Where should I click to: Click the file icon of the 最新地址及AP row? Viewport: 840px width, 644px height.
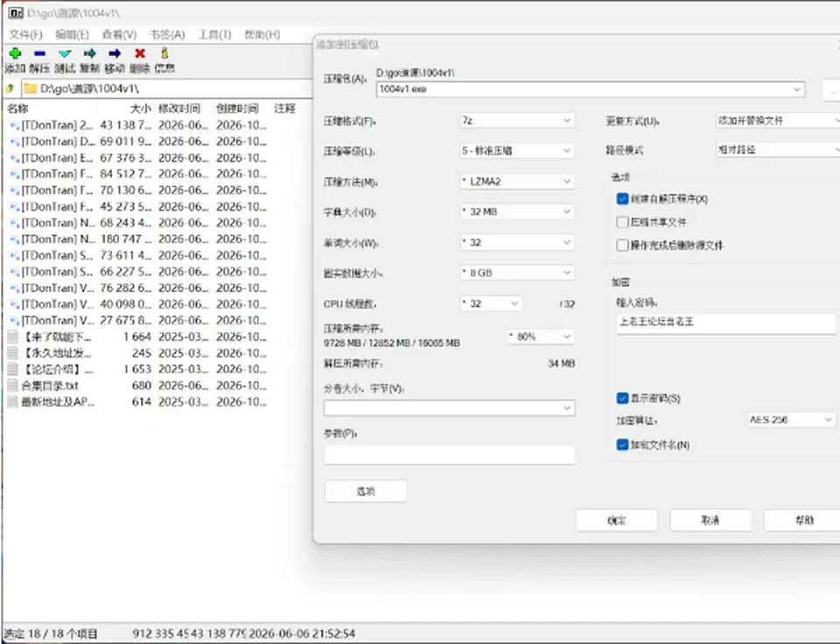click(12, 402)
